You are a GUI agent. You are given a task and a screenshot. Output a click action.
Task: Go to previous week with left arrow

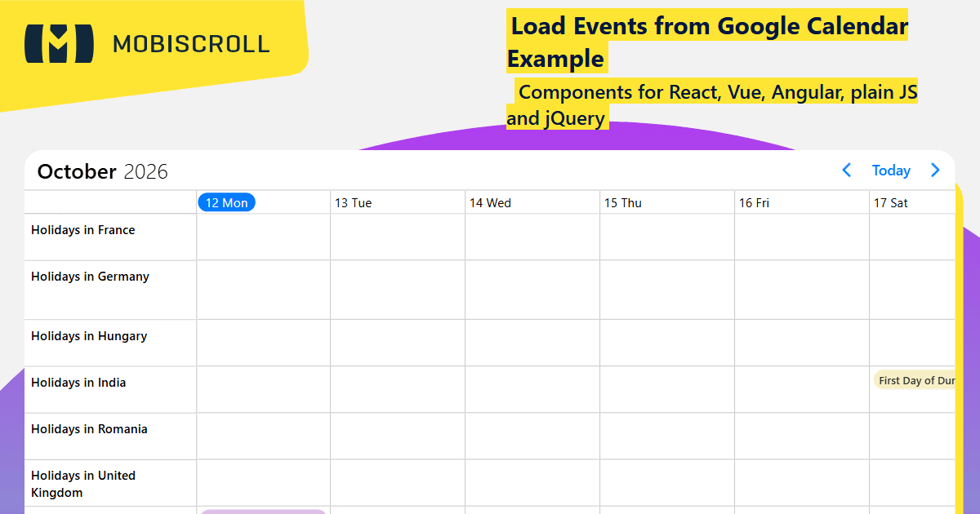pyautogui.click(x=847, y=171)
